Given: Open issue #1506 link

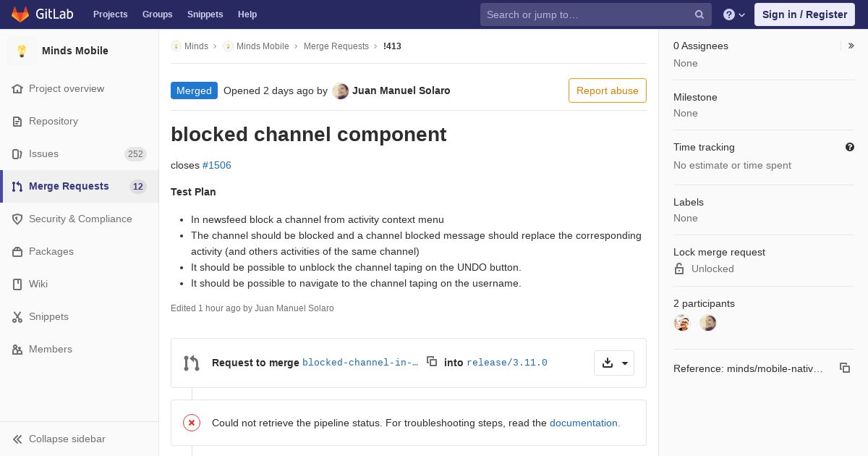Looking at the screenshot, I should coord(217,165).
